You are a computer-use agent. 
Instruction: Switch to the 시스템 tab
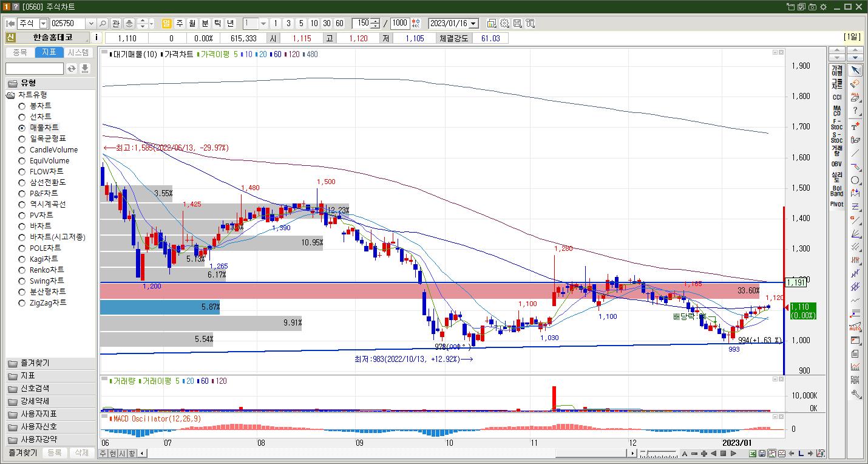tap(78, 52)
